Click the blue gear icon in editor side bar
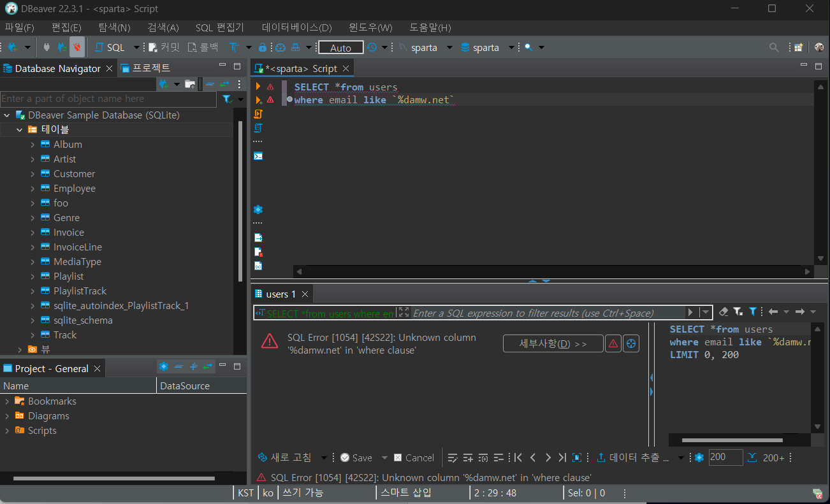 pos(258,210)
